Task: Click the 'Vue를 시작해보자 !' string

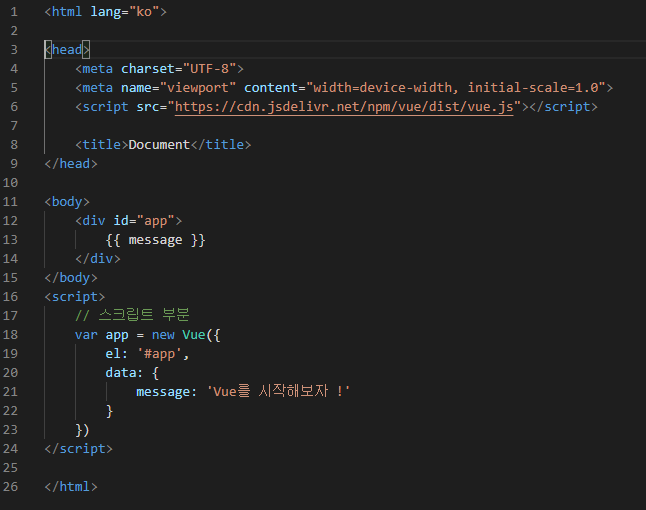Action: (278, 391)
